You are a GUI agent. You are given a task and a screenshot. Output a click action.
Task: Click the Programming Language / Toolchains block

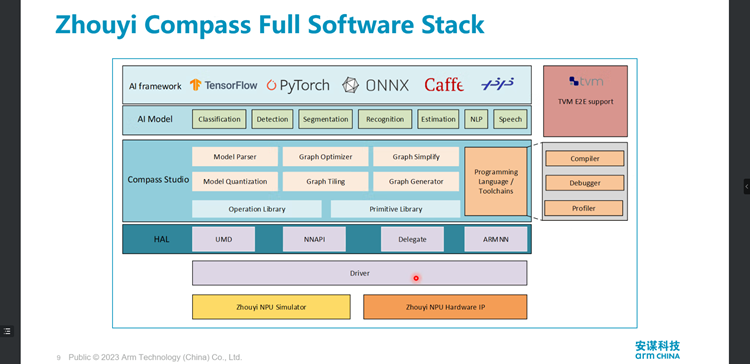[496, 181]
